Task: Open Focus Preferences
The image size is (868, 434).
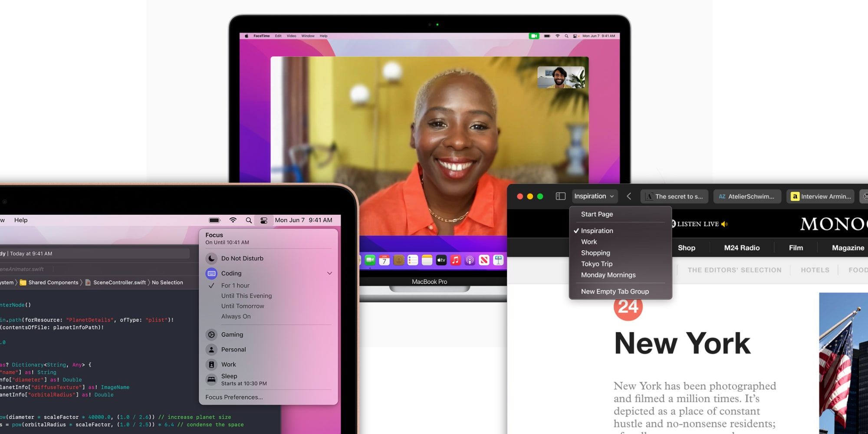Action: pos(233,397)
